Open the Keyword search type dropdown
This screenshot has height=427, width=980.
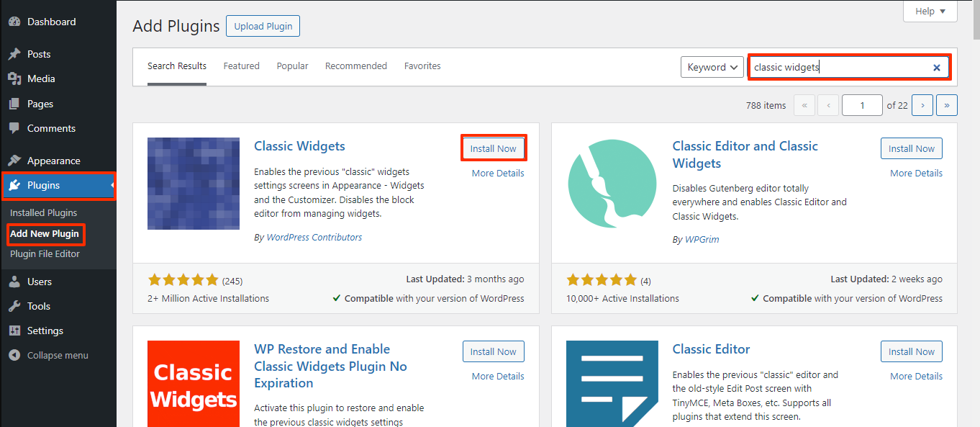pos(712,67)
